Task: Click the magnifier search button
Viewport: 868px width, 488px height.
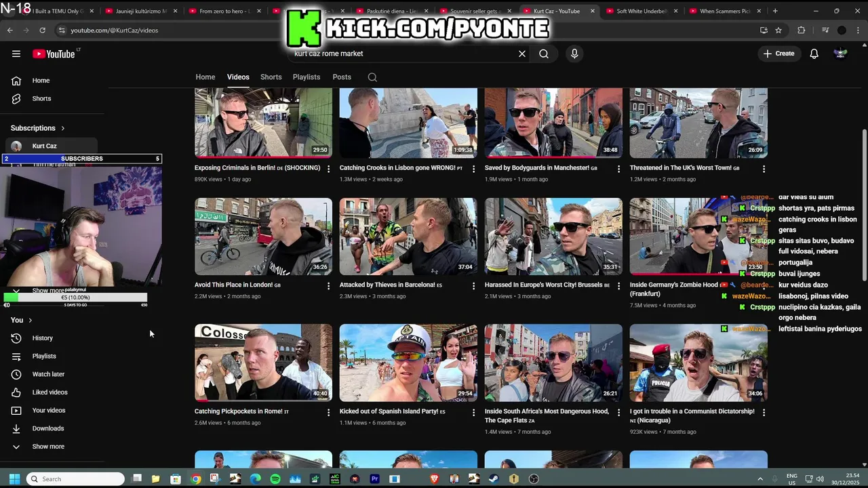Action: [544, 54]
